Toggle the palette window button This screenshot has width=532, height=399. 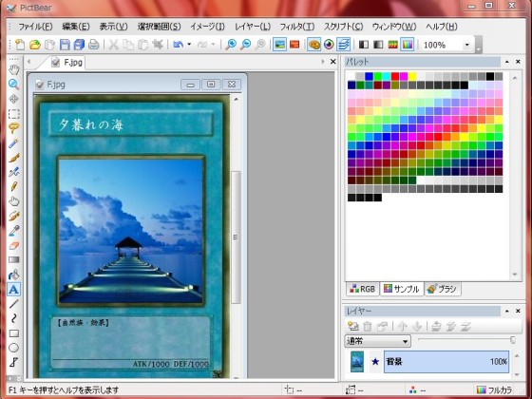coord(313,45)
